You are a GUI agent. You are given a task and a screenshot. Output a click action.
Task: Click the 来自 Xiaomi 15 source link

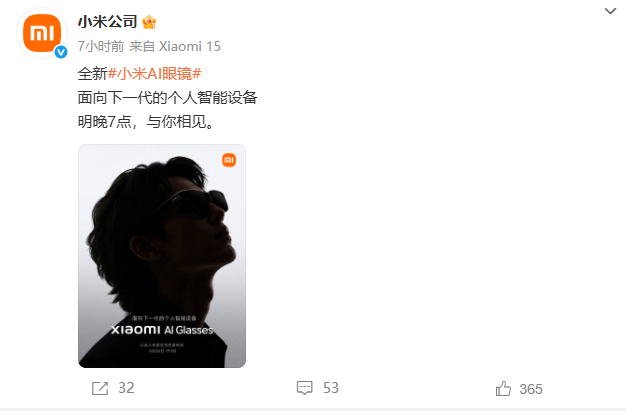pos(175,46)
